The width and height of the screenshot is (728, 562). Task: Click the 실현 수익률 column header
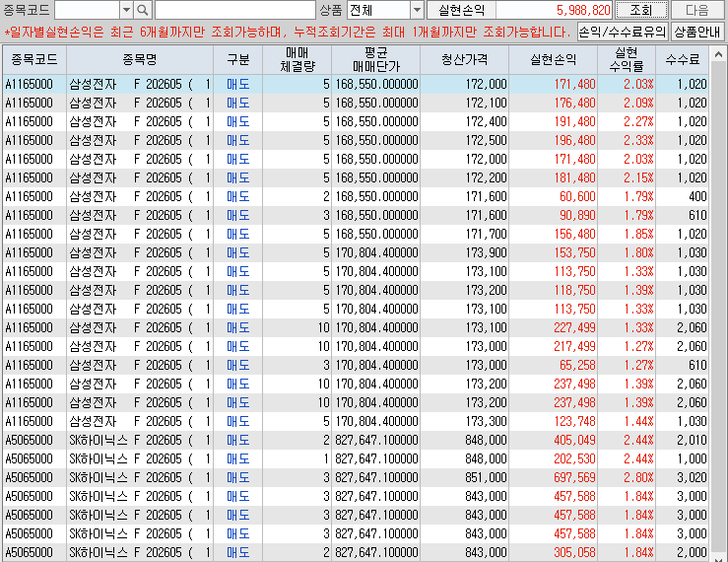627,59
